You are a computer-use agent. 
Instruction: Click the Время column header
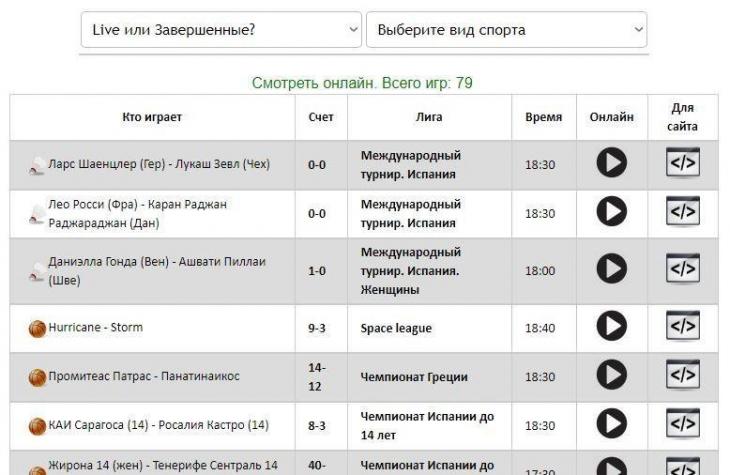point(543,117)
